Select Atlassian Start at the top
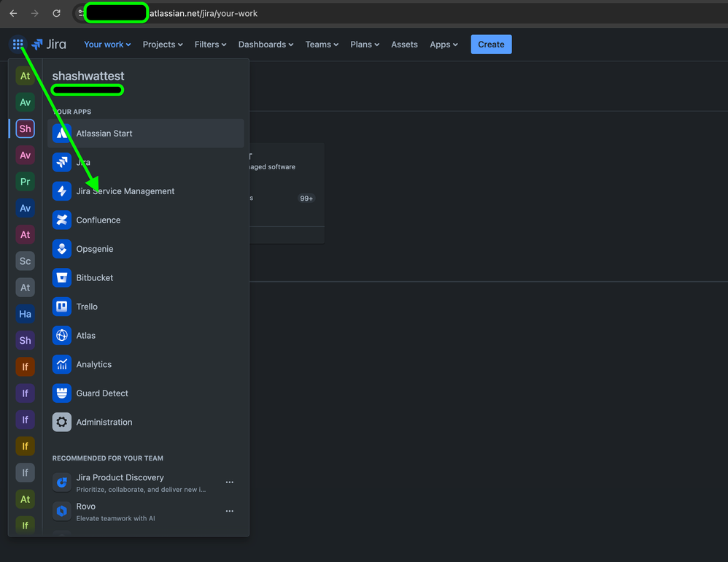This screenshot has height=562, width=728. click(x=104, y=134)
